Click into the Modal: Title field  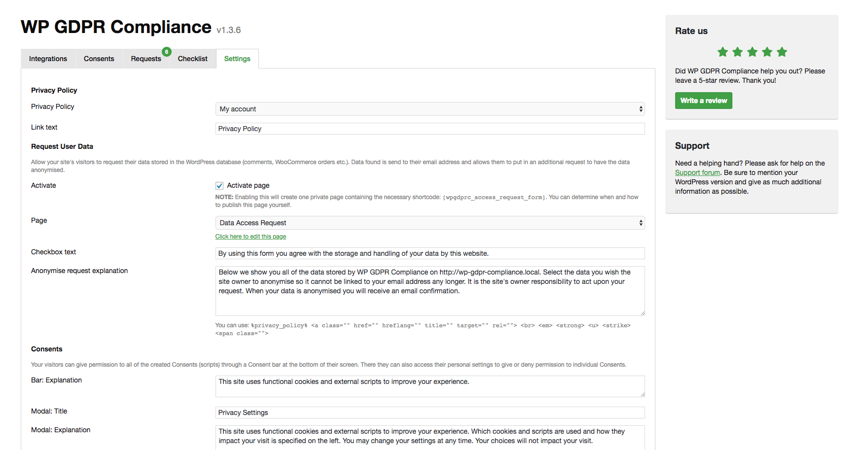click(430, 413)
